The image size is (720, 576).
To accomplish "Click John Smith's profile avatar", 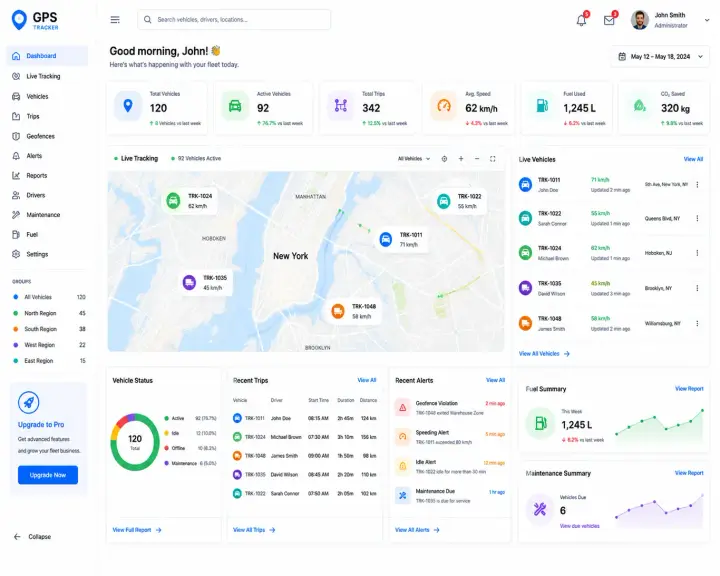I will pyautogui.click(x=640, y=20).
